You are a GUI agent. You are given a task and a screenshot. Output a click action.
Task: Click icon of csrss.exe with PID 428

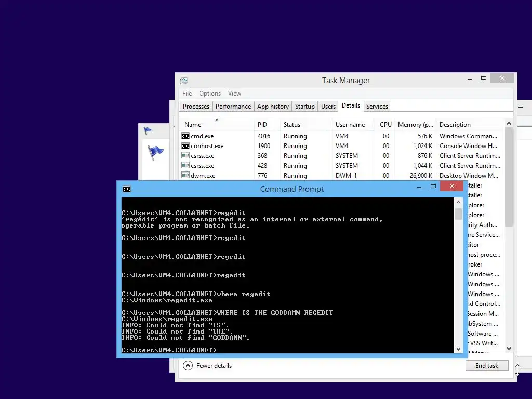(185, 166)
